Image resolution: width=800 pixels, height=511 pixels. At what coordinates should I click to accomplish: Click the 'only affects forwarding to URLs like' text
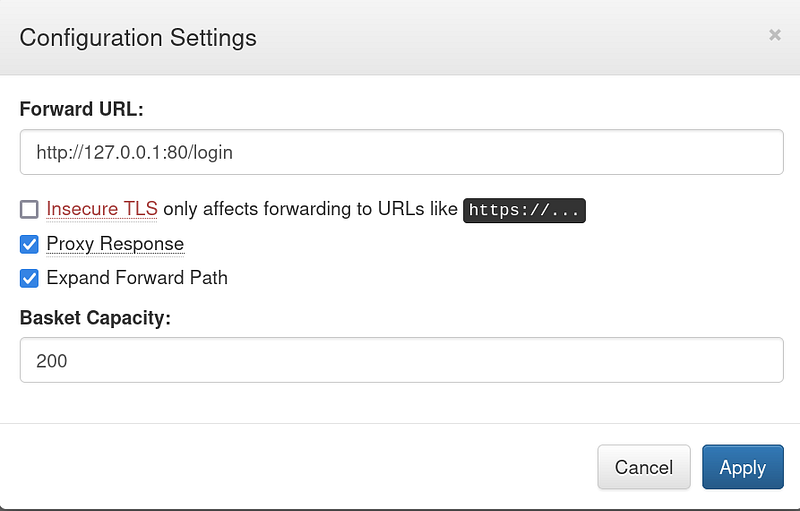pos(310,209)
